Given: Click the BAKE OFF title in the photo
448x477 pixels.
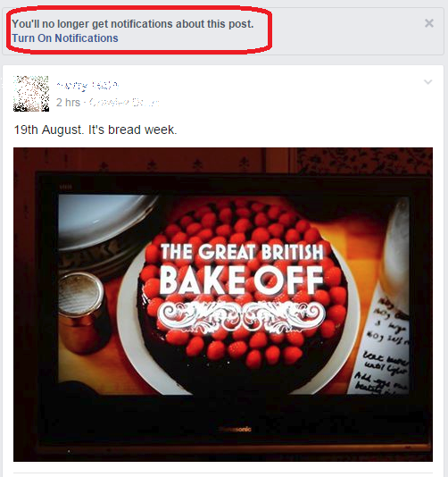Looking at the screenshot, I should pos(241,280).
